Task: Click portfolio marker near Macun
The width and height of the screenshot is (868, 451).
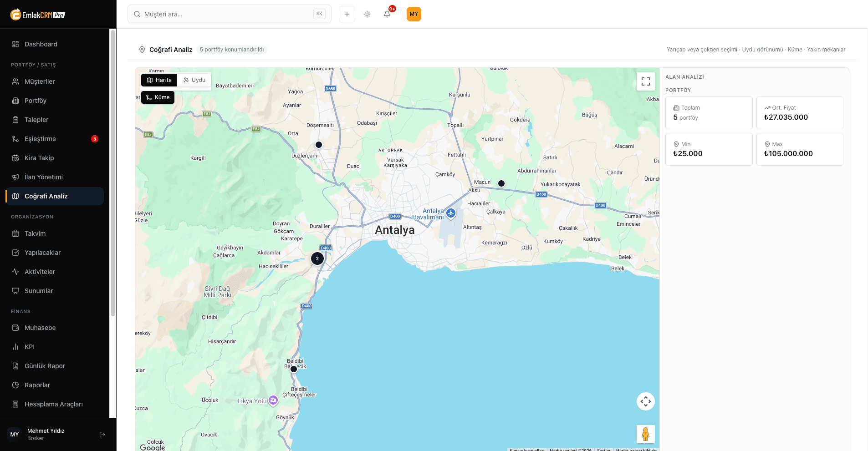Action: coord(501,183)
